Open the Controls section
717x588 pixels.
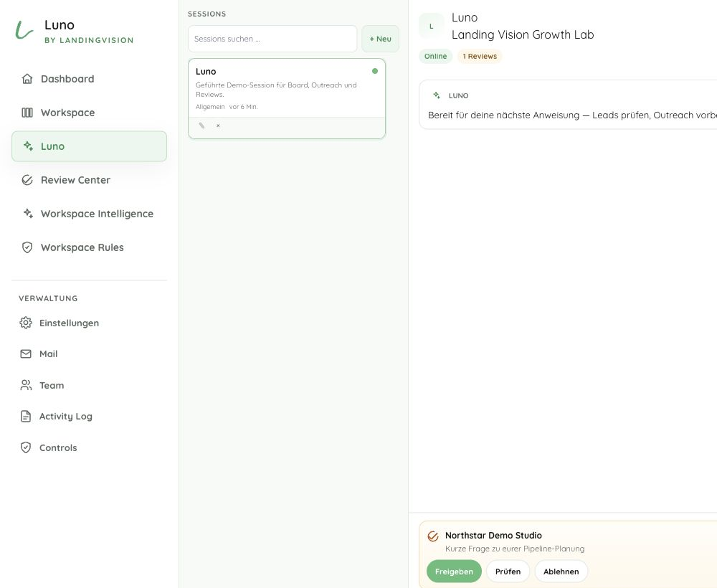(x=89, y=447)
